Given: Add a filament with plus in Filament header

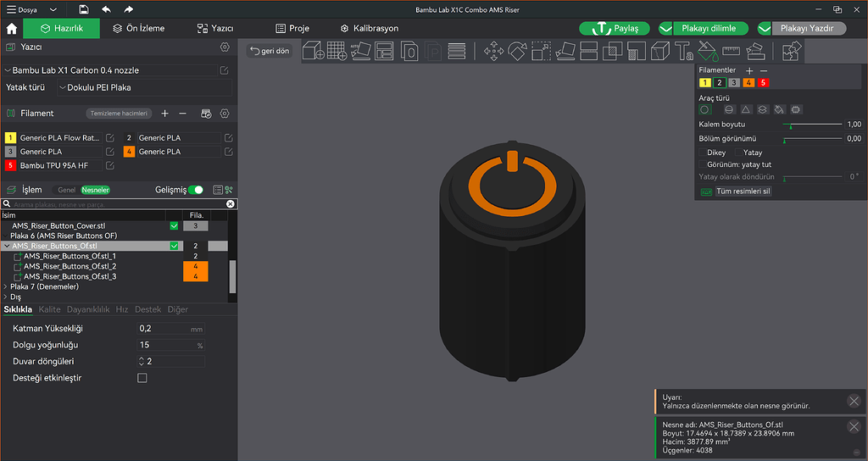Looking at the screenshot, I should pos(165,113).
